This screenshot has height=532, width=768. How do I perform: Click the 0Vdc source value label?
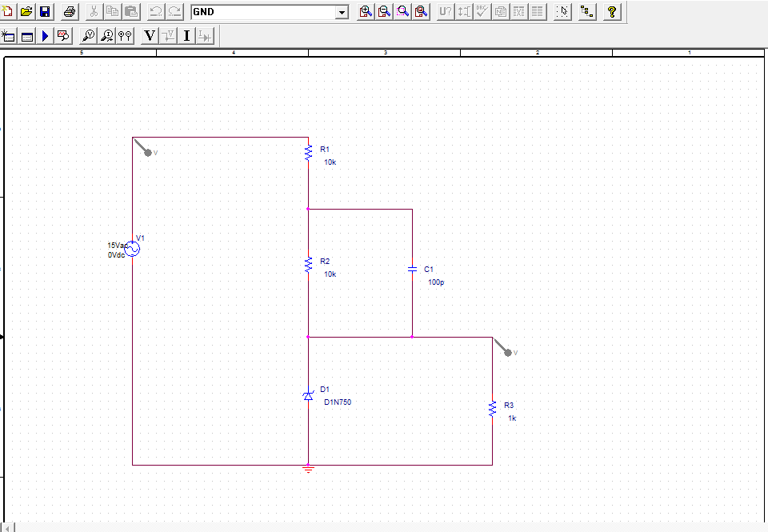click(x=117, y=255)
